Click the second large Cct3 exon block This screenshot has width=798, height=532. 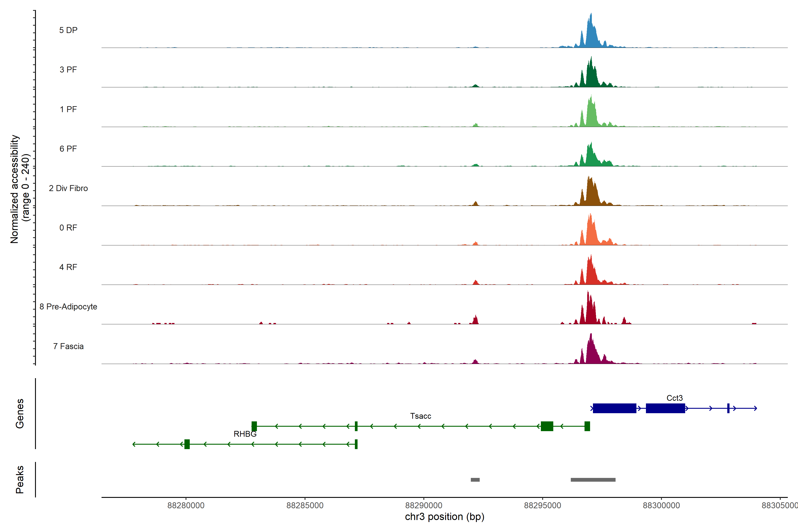point(665,408)
